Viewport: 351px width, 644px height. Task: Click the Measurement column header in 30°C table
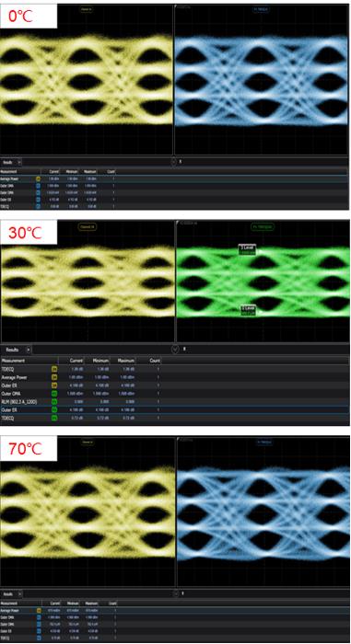pyautogui.click(x=13, y=361)
